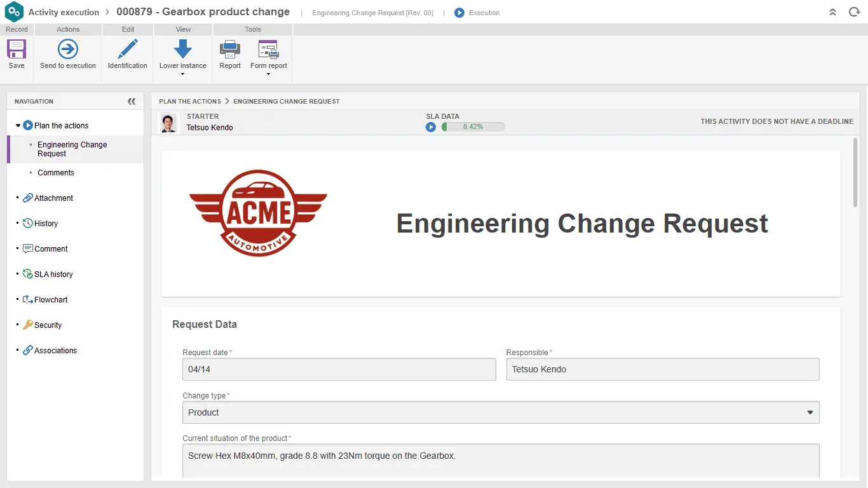Open Comments under Plan the actions
The height and width of the screenshot is (488, 868).
(56, 173)
